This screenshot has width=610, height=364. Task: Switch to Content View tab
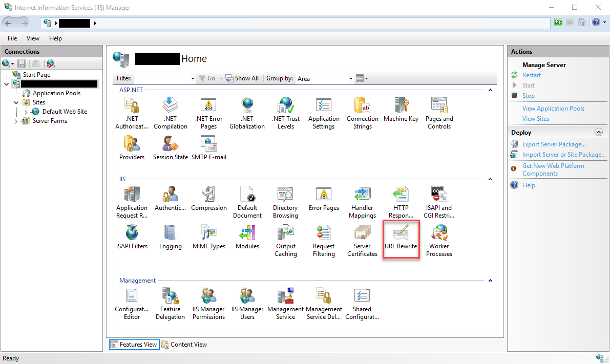coord(184,345)
